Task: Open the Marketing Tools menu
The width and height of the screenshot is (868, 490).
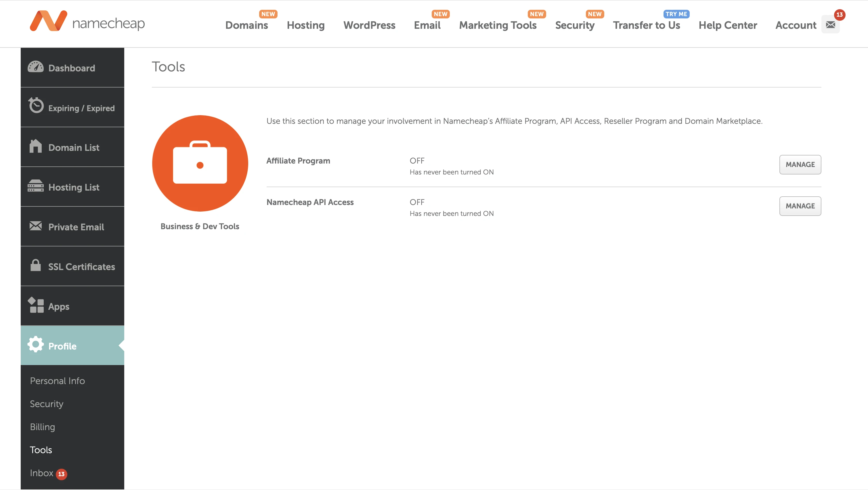Action: tap(498, 25)
